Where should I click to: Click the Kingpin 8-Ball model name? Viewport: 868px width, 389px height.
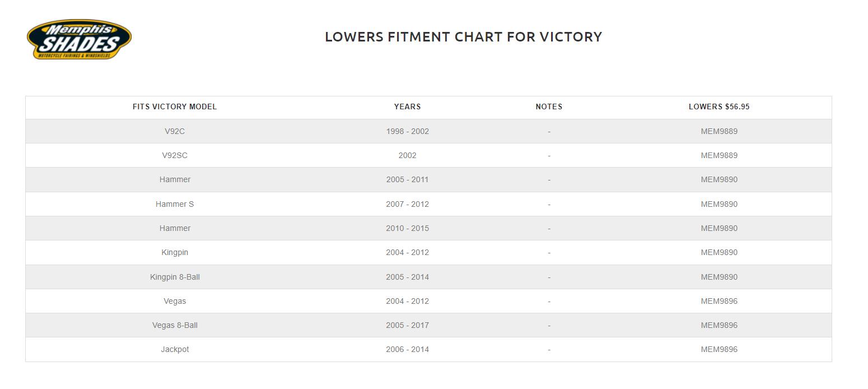pos(175,277)
